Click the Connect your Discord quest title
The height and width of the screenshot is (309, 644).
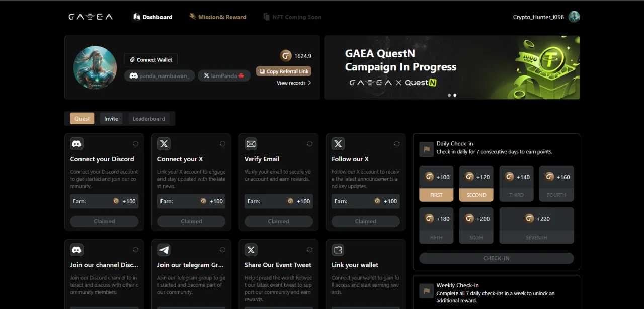[102, 159]
